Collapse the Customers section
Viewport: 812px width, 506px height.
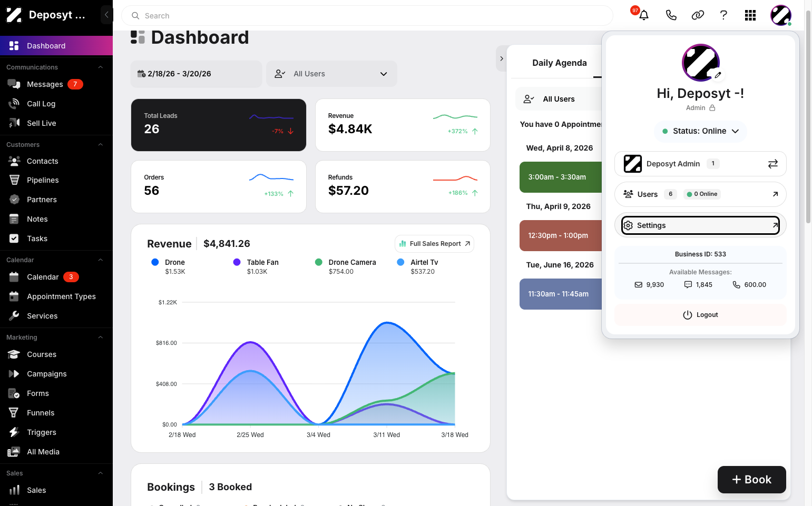point(100,145)
